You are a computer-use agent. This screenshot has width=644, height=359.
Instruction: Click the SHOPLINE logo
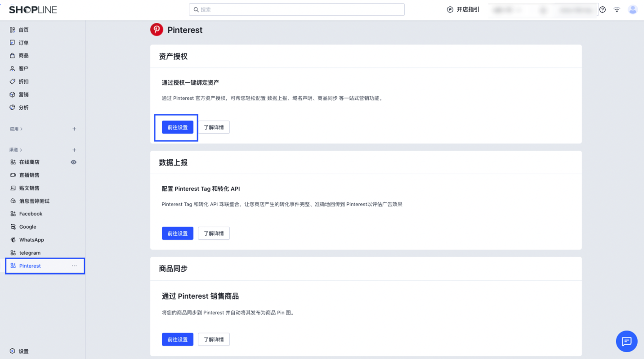[x=33, y=9]
